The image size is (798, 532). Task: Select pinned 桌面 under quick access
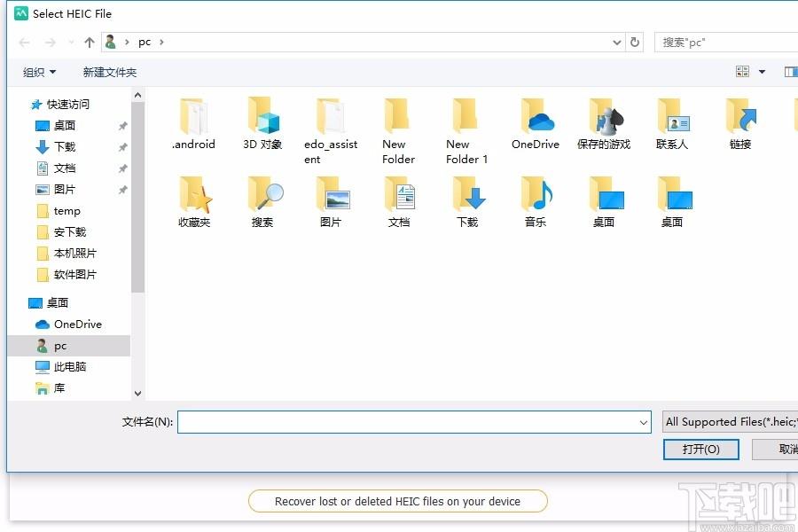click(x=65, y=126)
